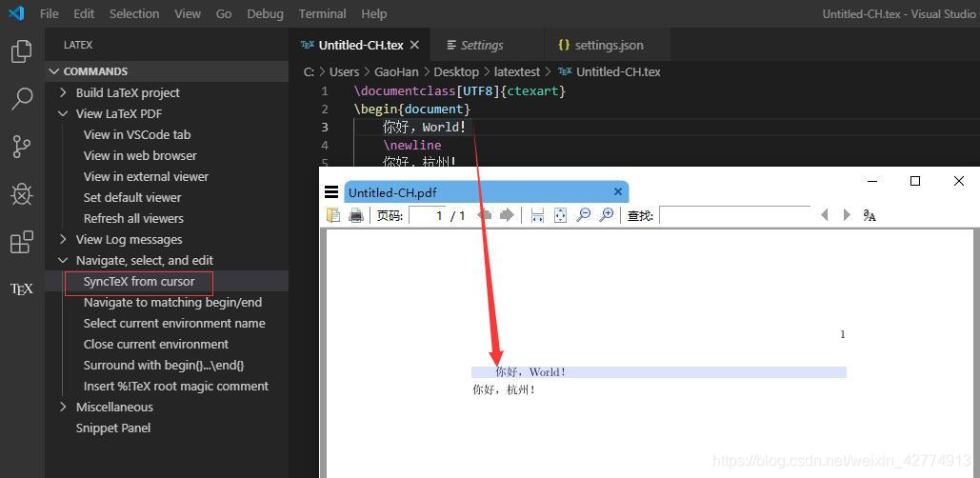This screenshot has height=478, width=980.
Task: Run View in external viewer command
Action: tap(147, 176)
